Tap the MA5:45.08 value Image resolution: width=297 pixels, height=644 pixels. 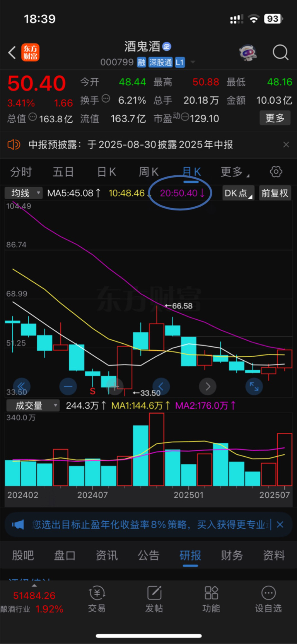(x=74, y=193)
